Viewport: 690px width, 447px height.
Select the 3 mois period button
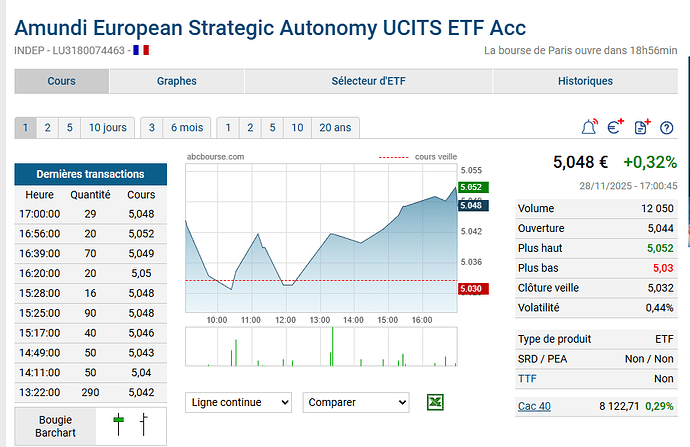[152, 127]
